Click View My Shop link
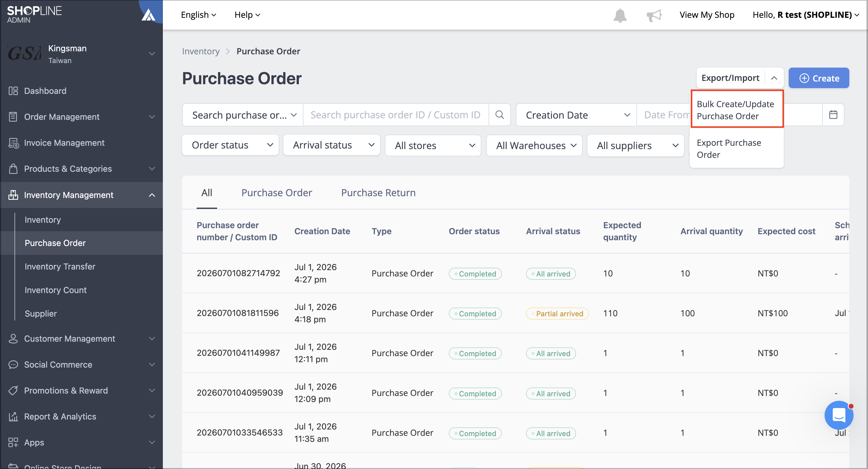Image resolution: width=868 pixels, height=469 pixels. pyautogui.click(x=707, y=15)
